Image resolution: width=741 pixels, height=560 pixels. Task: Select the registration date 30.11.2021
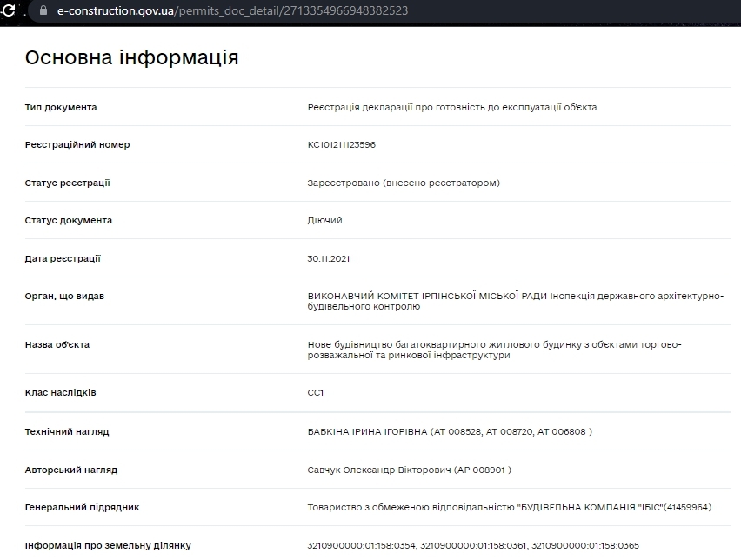click(329, 258)
